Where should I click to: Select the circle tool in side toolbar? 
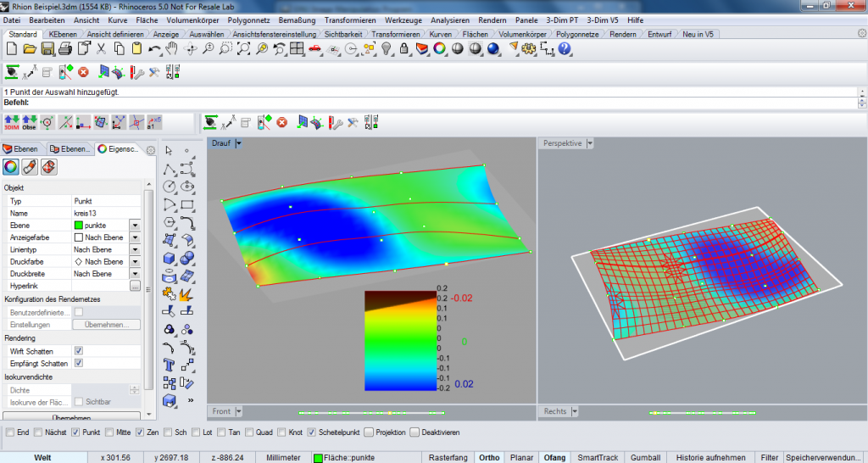[169, 187]
